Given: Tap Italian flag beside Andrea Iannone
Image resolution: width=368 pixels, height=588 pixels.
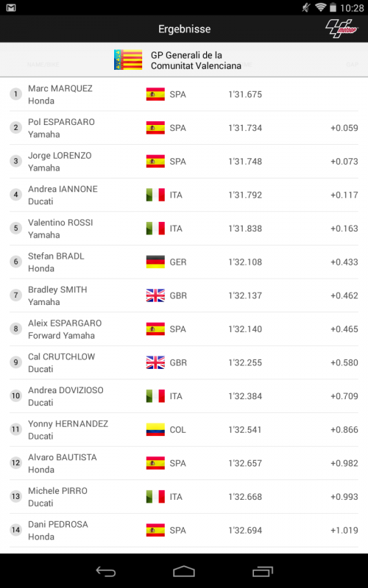Looking at the screenshot, I should 155,195.
